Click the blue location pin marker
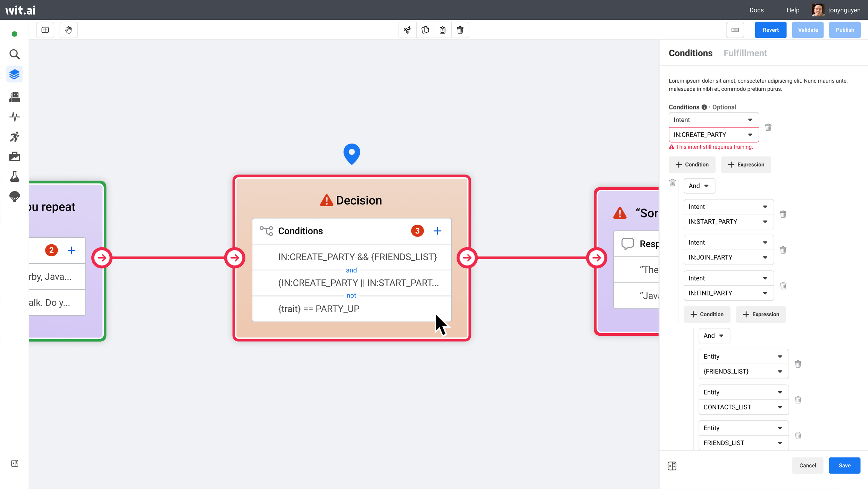 351,153
